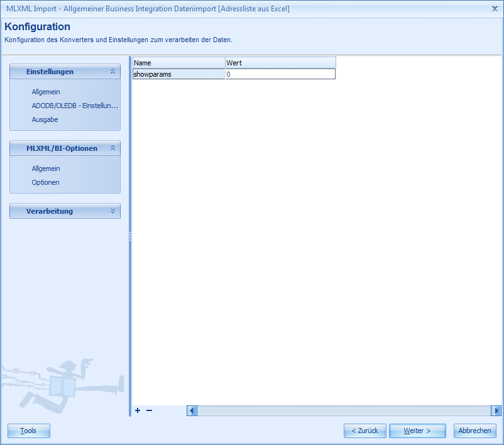Collapse the MLXML/BI-Optionen section
The width and height of the screenshot is (504, 445).
(x=112, y=148)
